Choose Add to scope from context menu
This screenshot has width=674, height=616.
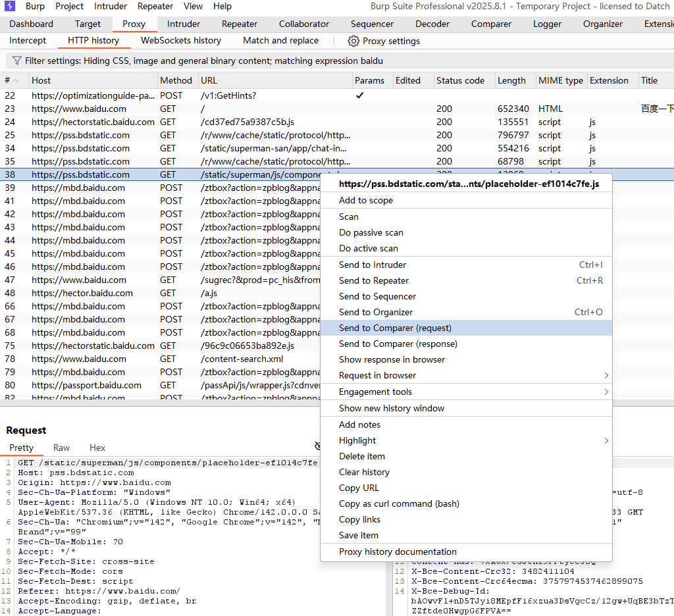[x=467, y=200]
